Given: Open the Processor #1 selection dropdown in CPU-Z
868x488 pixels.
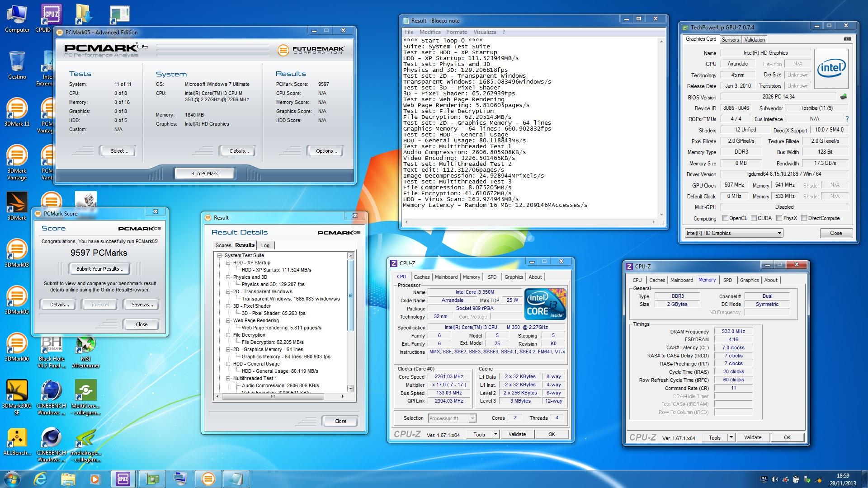Looking at the screenshot, I should 452,418.
